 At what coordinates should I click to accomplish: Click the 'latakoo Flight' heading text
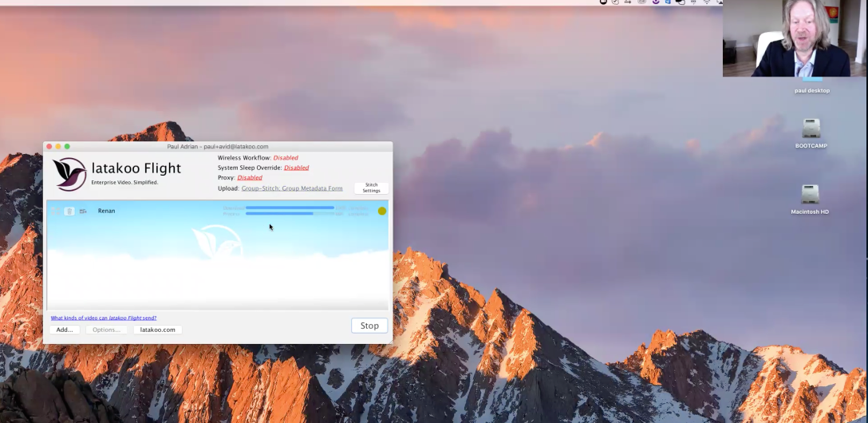point(136,168)
